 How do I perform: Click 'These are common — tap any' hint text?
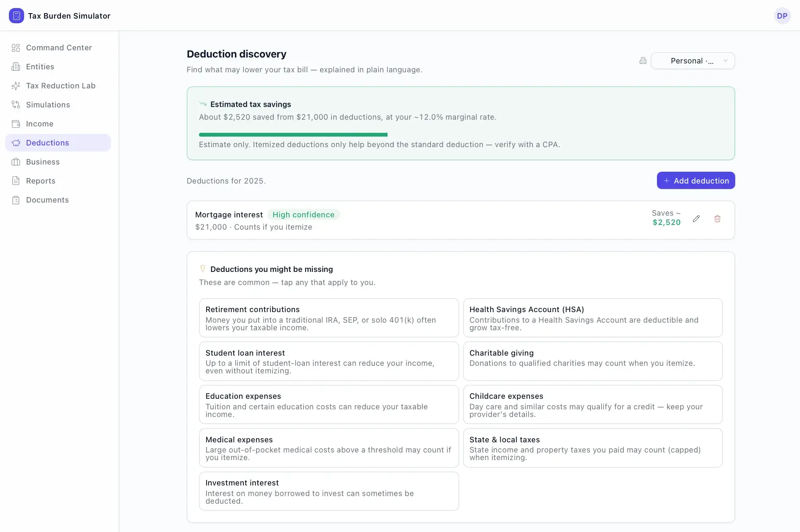(287, 282)
